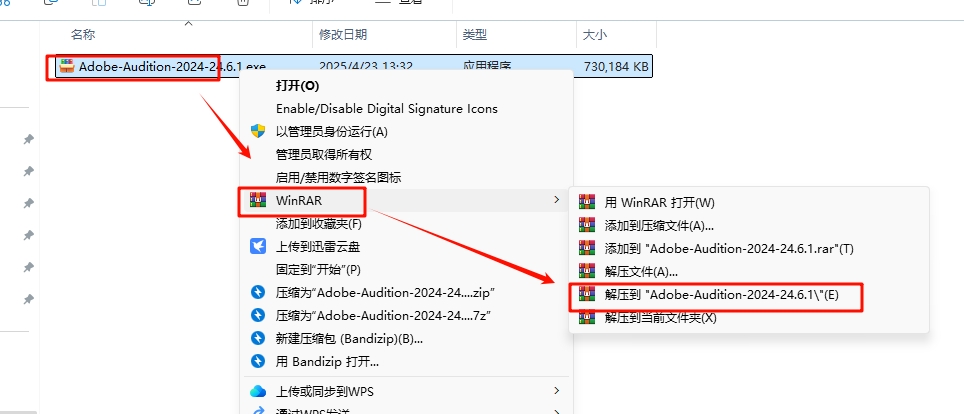Click the Bandizip icon beside 新建压缩包 (Bandizip)(B)
The image size is (964, 414).
click(258, 338)
